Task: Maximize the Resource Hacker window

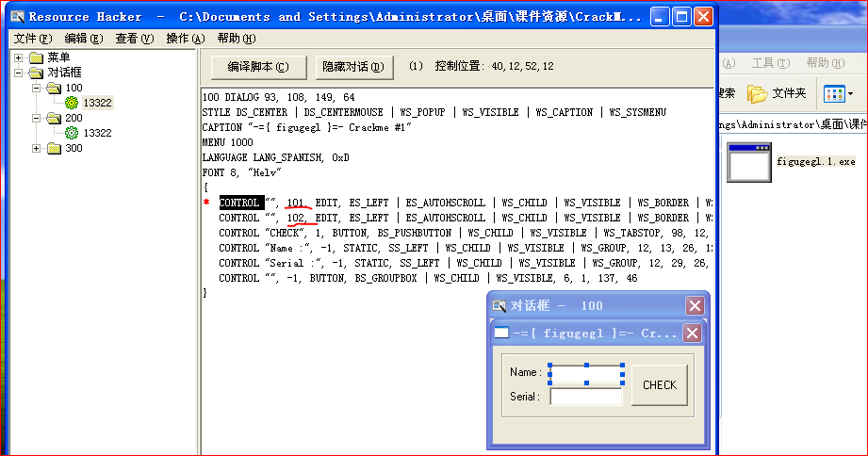Action: 681,17
